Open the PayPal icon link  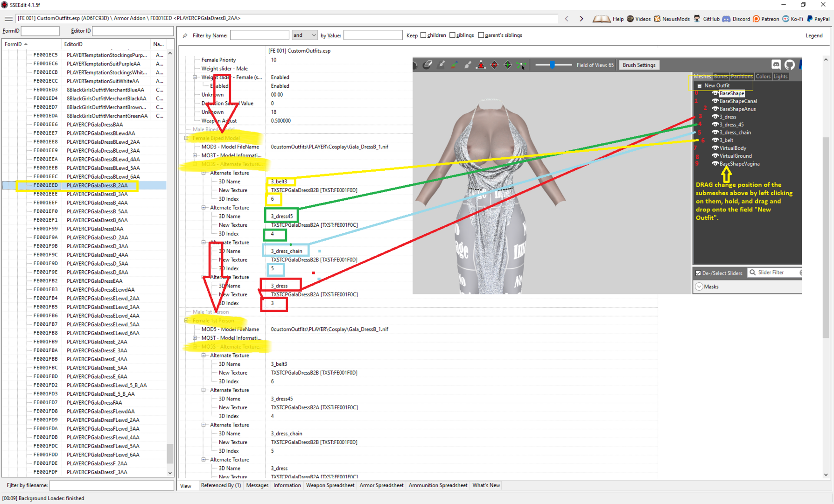pyautogui.click(x=810, y=19)
